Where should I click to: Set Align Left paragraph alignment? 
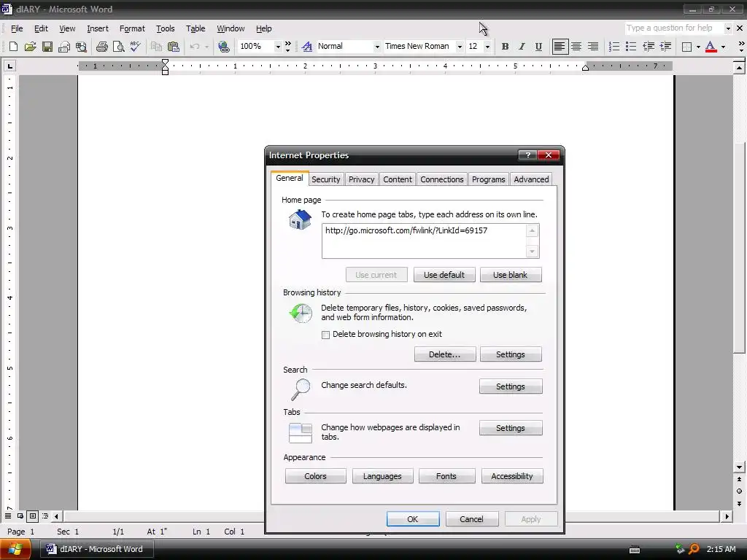tap(560, 46)
